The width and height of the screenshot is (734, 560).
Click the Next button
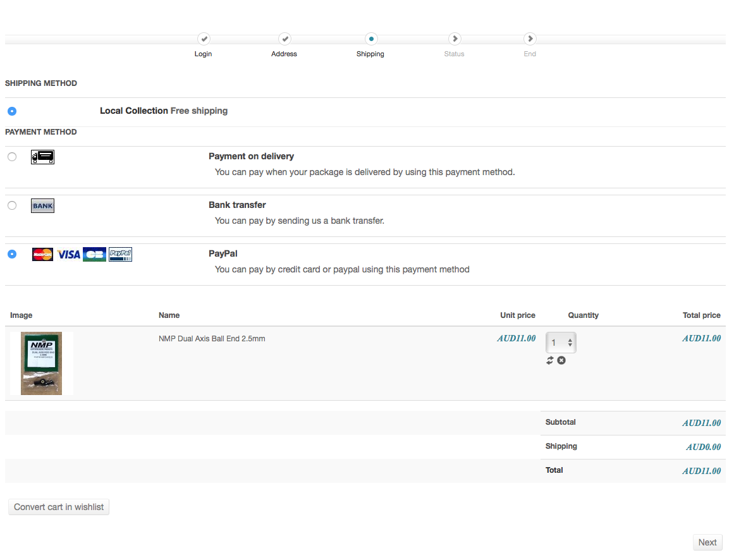click(707, 542)
